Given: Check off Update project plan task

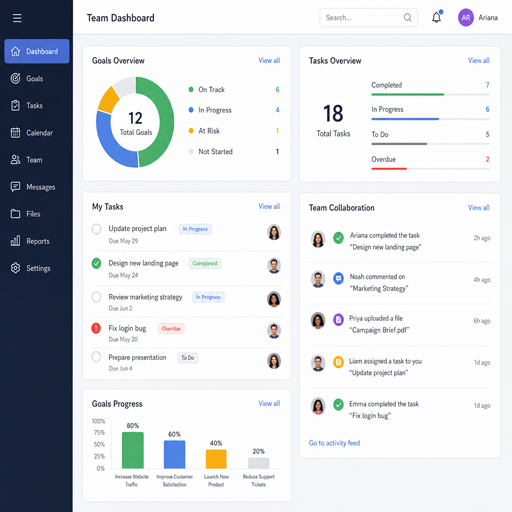Looking at the screenshot, I should point(96,229).
